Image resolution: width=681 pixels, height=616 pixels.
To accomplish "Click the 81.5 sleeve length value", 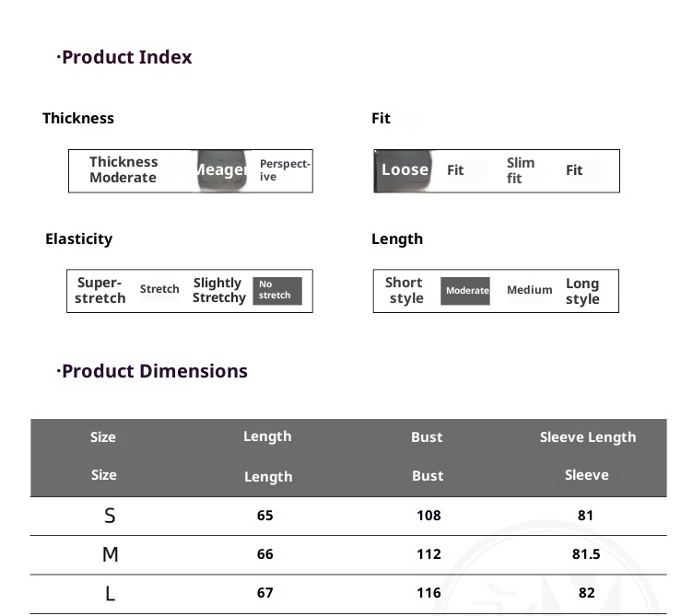I will (x=586, y=555).
